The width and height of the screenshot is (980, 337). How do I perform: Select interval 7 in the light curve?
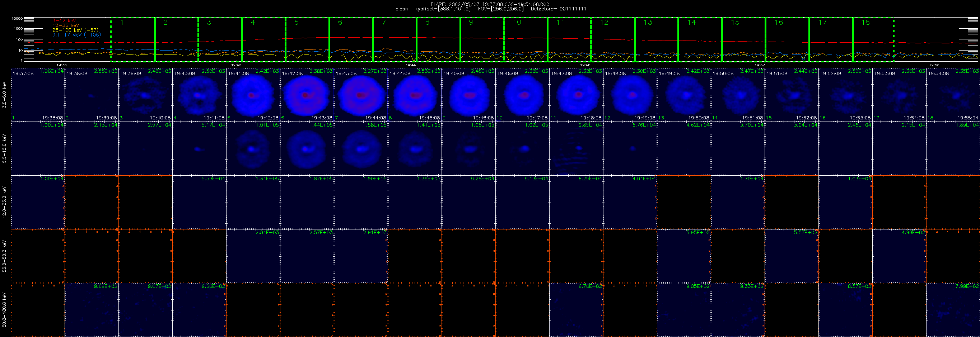pos(395,39)
